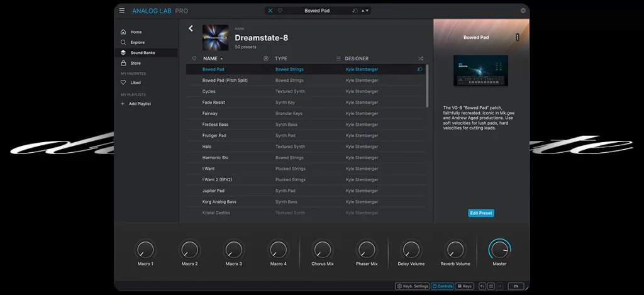
Task: Click the Delay Volume knob
Action: (411, 249)
